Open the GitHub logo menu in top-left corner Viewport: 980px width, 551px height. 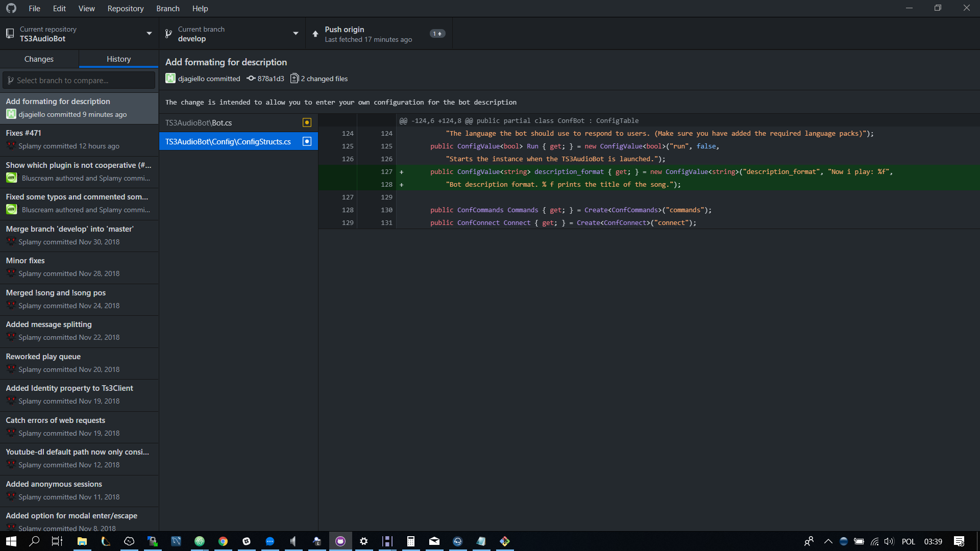coord(10,8)
